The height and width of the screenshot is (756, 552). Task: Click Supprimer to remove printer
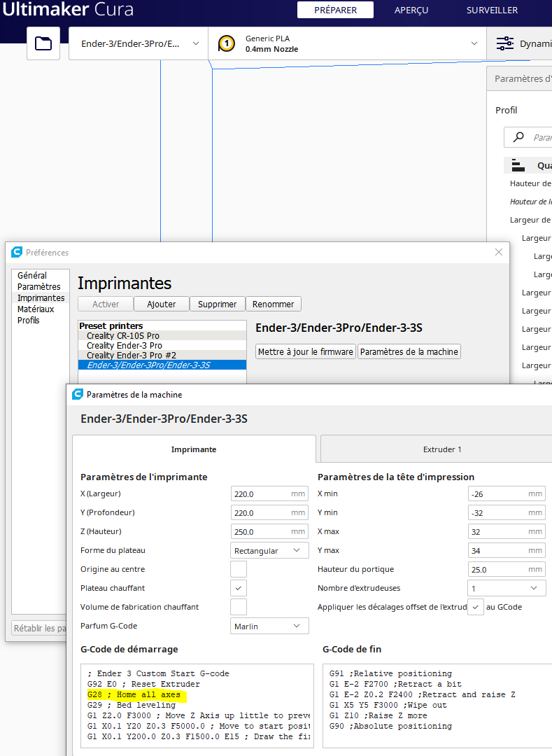tap(218, 304)
